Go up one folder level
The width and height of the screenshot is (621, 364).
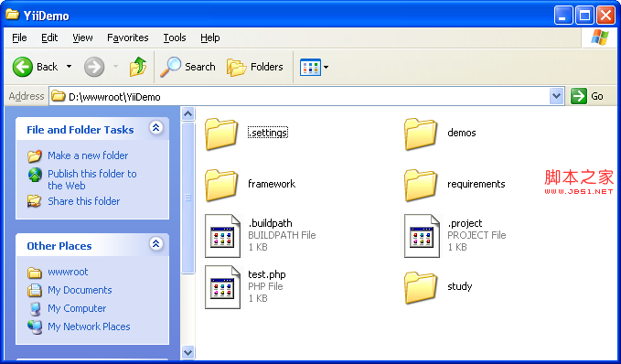click(138, 67)
